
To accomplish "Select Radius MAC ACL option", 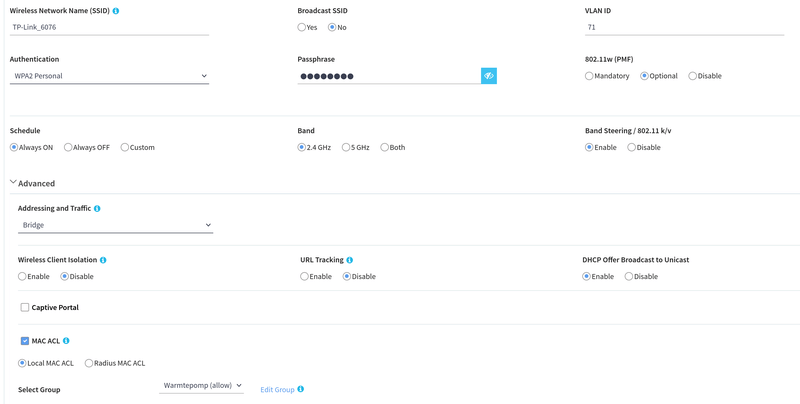I will [x=89, y=364].
